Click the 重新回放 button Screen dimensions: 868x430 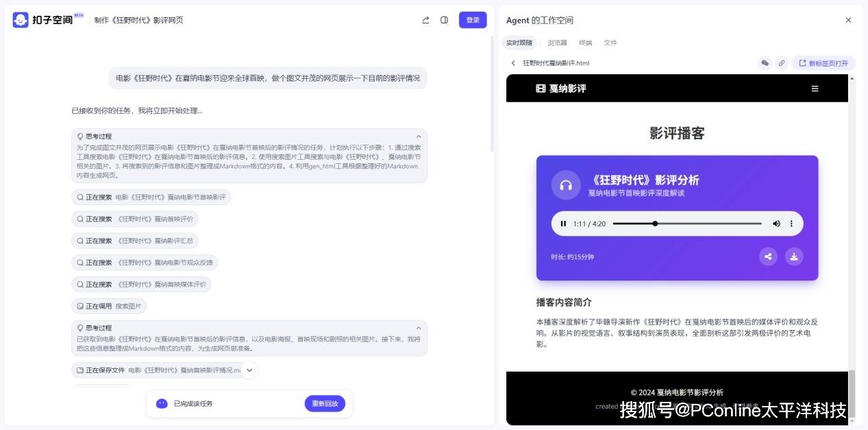tap(325, 403)
